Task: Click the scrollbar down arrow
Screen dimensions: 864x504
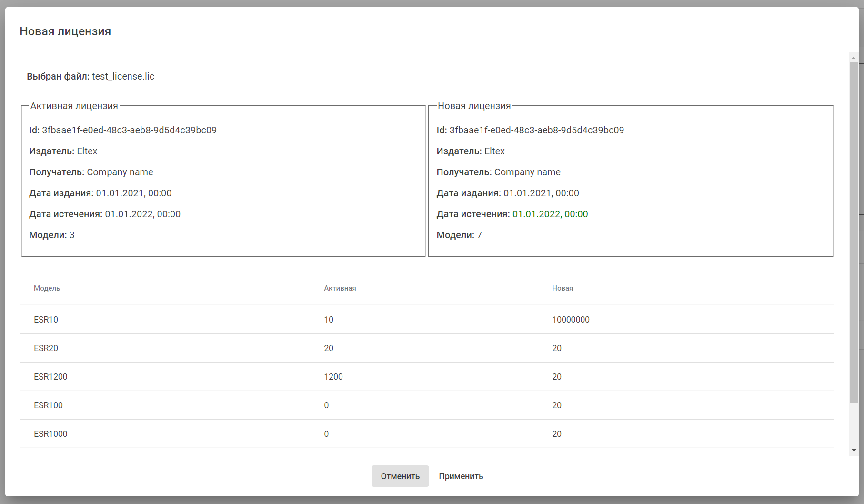Action: pos(854,450)
